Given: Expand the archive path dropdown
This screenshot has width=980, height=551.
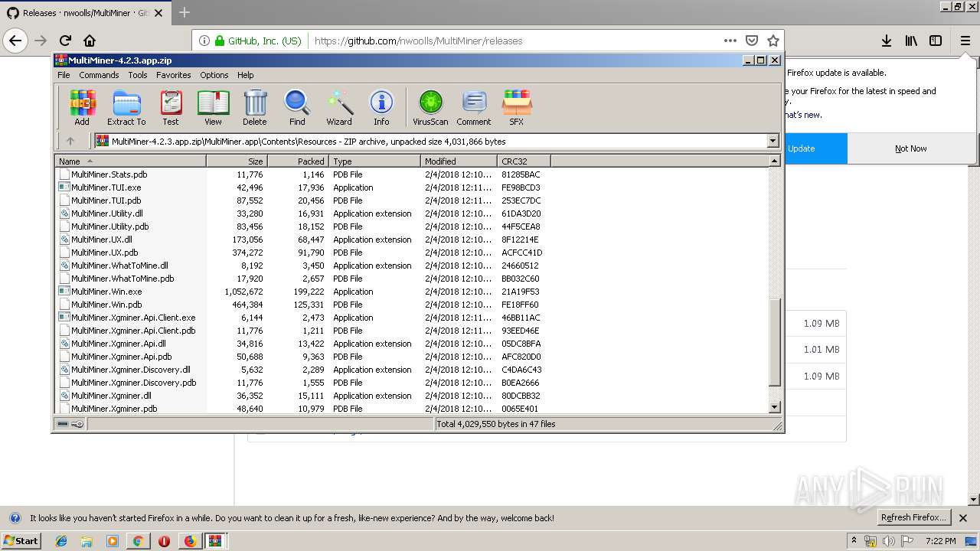Looking at the screenshot, I should click(773, 141).
